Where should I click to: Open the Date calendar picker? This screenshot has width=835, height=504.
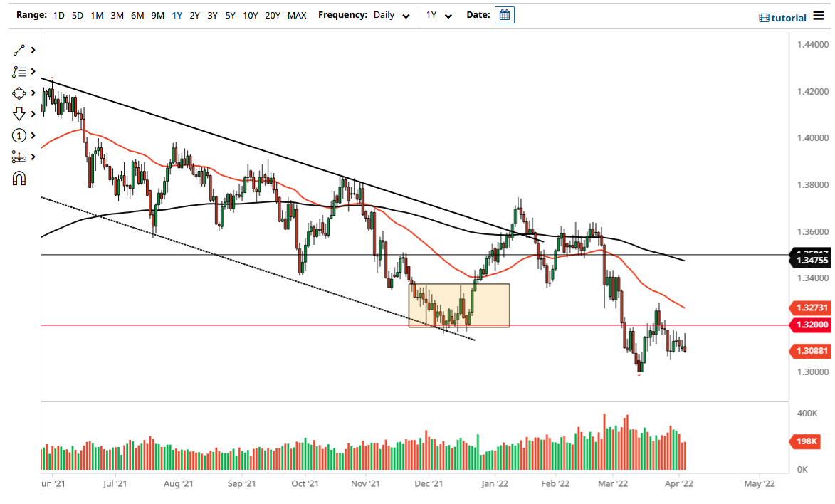[x=504, y=14]
